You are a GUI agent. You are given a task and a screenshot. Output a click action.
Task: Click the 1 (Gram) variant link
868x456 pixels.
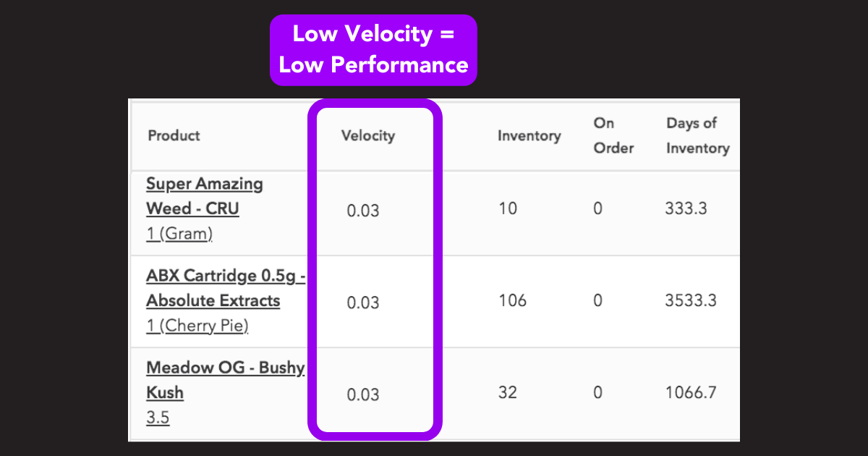tap(179, 234)
